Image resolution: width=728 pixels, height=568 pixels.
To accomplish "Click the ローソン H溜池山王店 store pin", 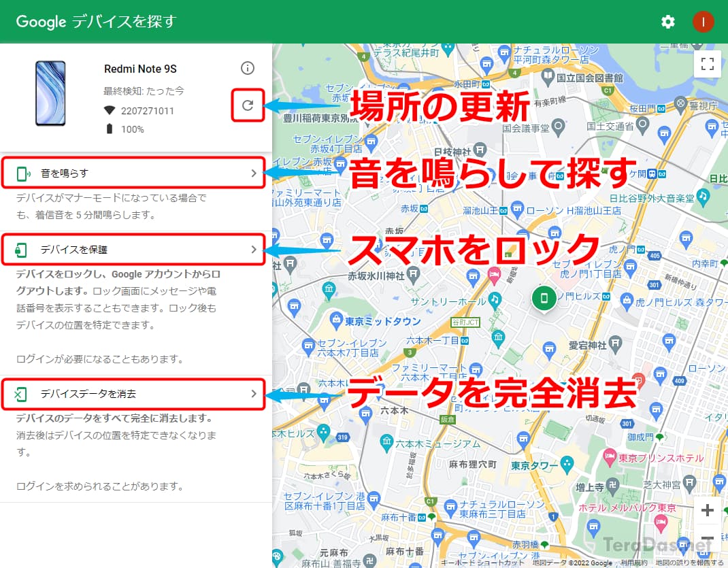I will click(517, 209).
